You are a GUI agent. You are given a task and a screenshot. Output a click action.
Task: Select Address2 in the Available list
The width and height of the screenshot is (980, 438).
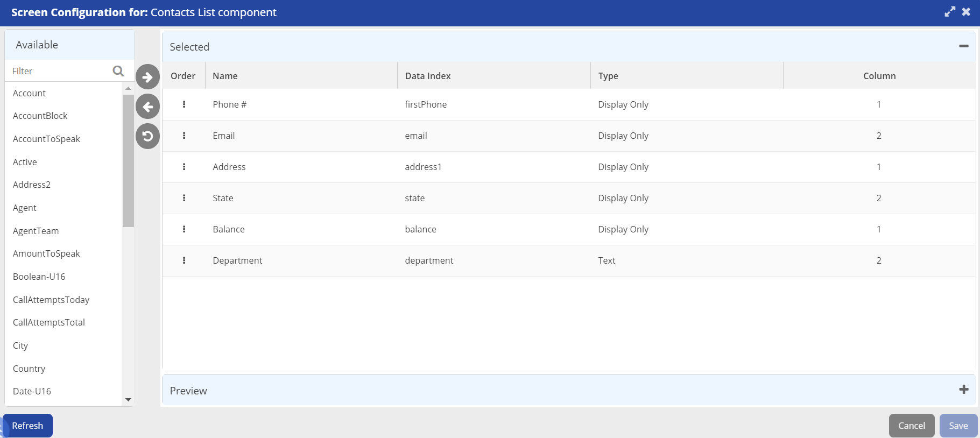[32, 185]
